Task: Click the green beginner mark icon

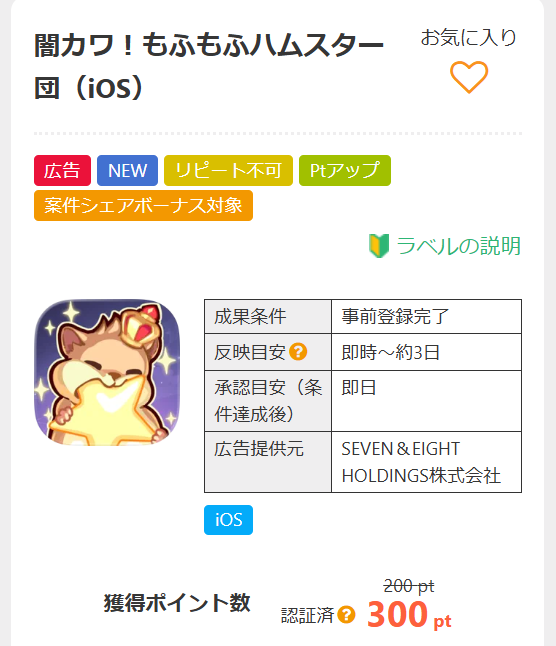Action: tap(379, 246)
